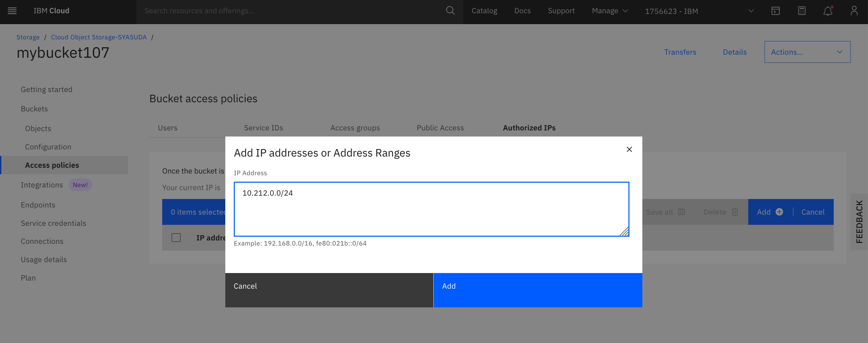Viewport: 868px width, 343px height.
Task: Close the Add IP addresses dialog
Action: click(629, 149)
